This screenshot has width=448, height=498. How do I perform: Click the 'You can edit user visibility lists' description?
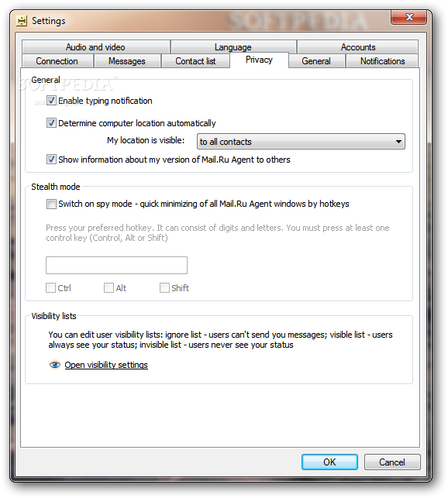click(x=220, y=339)
